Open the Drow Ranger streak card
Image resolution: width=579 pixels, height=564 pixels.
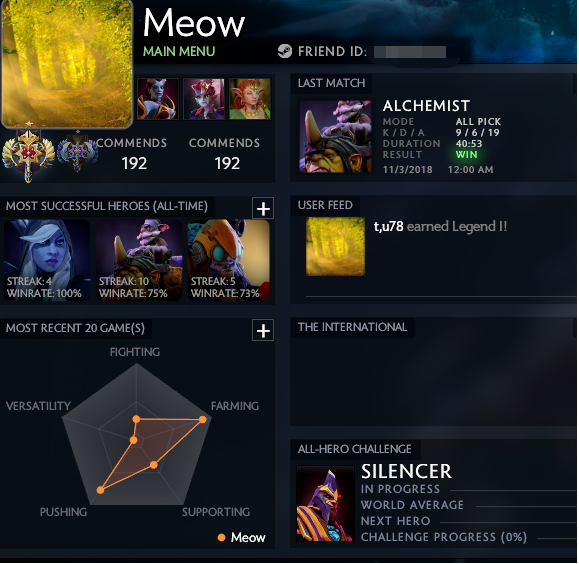47,260
